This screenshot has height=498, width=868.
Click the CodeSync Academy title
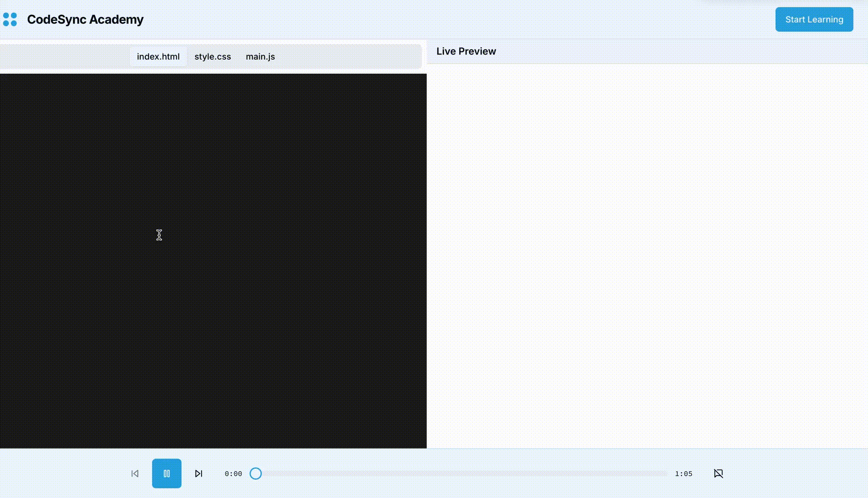pyautogui.click(x=85, y=19)
